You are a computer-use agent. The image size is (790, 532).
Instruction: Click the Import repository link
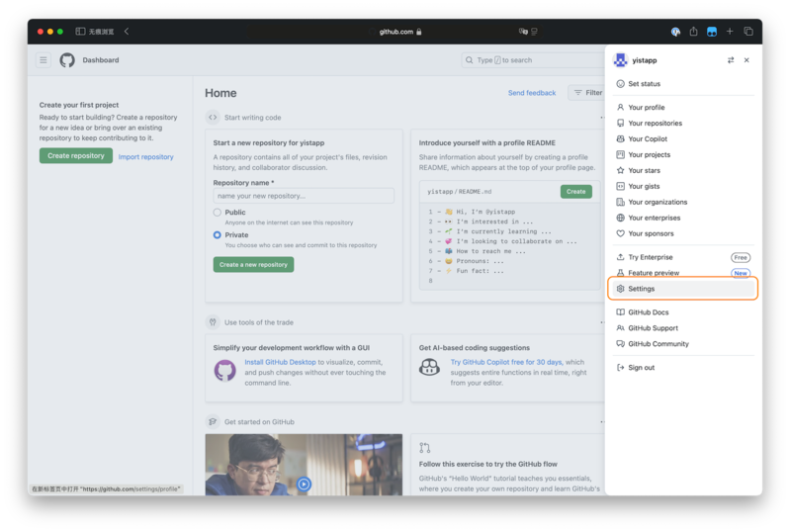[x=145, y=156]
